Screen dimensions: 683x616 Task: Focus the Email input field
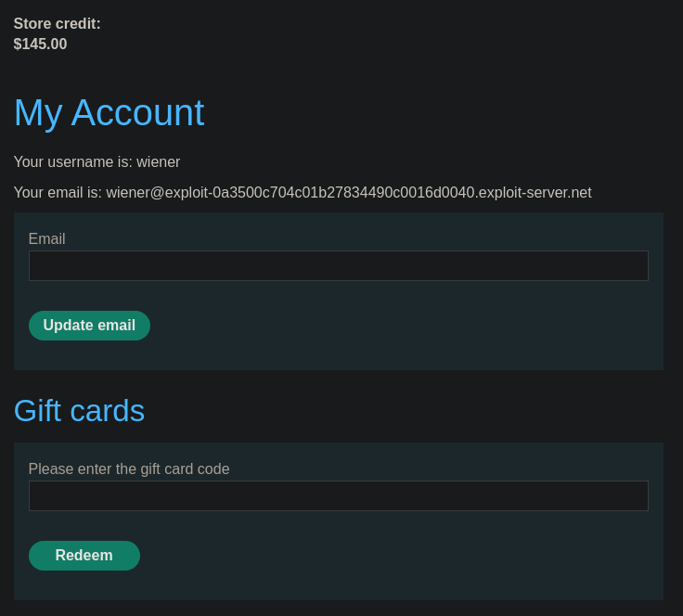tap(339, 265)
